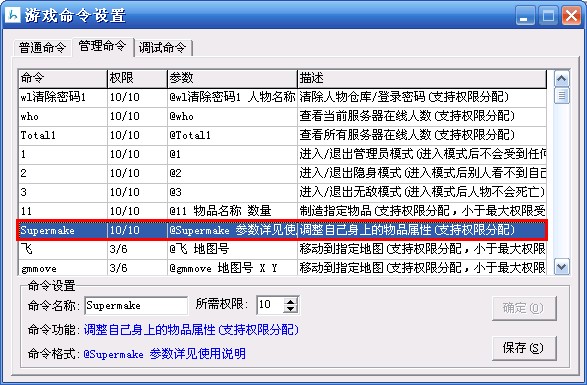The height and width of the screenshot is (385, 587).
Task: Click the 参数 column header
Action: click(232, 78)
